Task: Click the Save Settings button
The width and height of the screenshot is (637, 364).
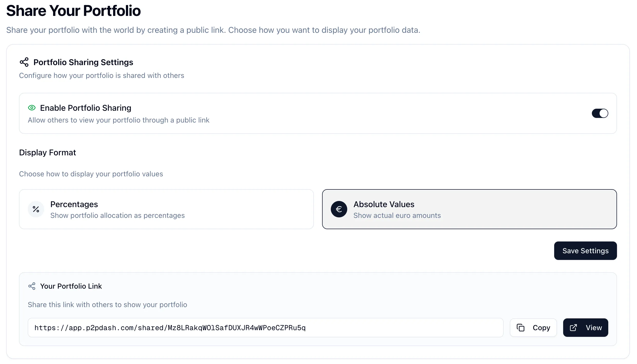Action: [x=585, y=250]
